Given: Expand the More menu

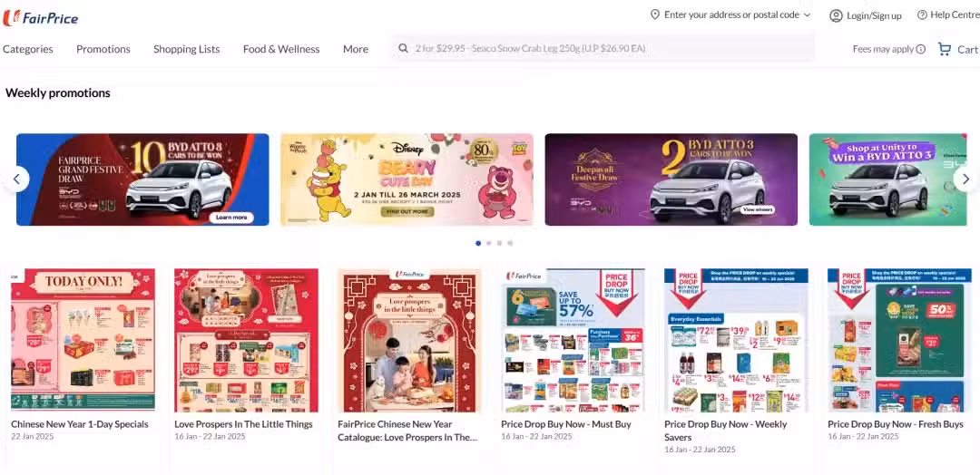Looking at the screenshot, I should 356,49.
